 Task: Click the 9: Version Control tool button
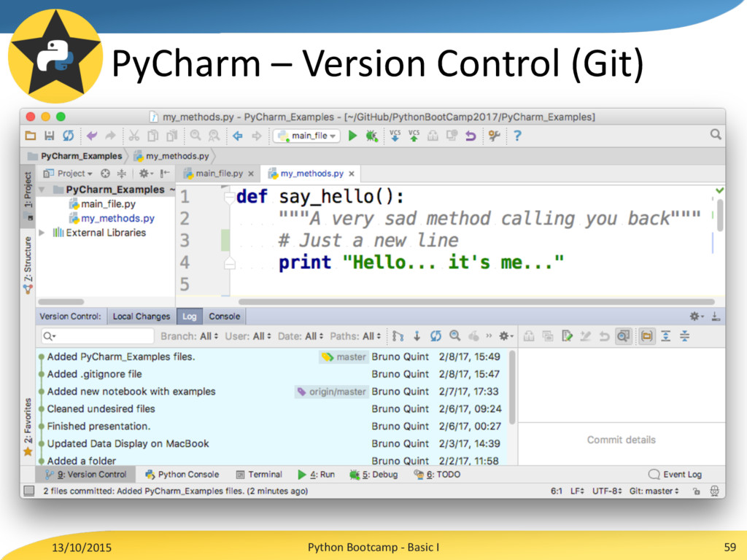pos(86,474)
